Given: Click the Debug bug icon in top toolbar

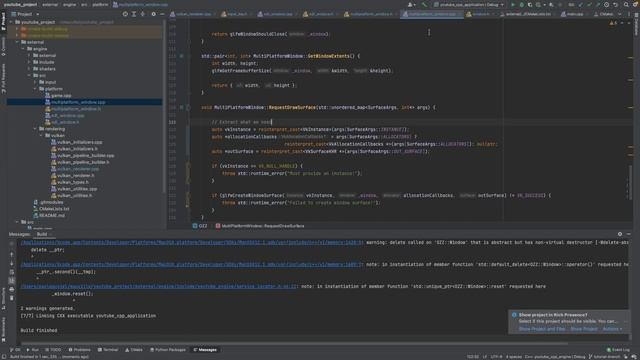Looking at the screenshot, I should [x=521, y=4].
